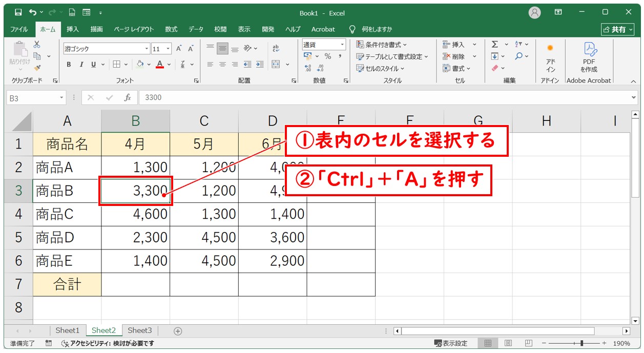Click the Cut scissors icon
This screenshot has height=353, width=644.
(37, 45)
